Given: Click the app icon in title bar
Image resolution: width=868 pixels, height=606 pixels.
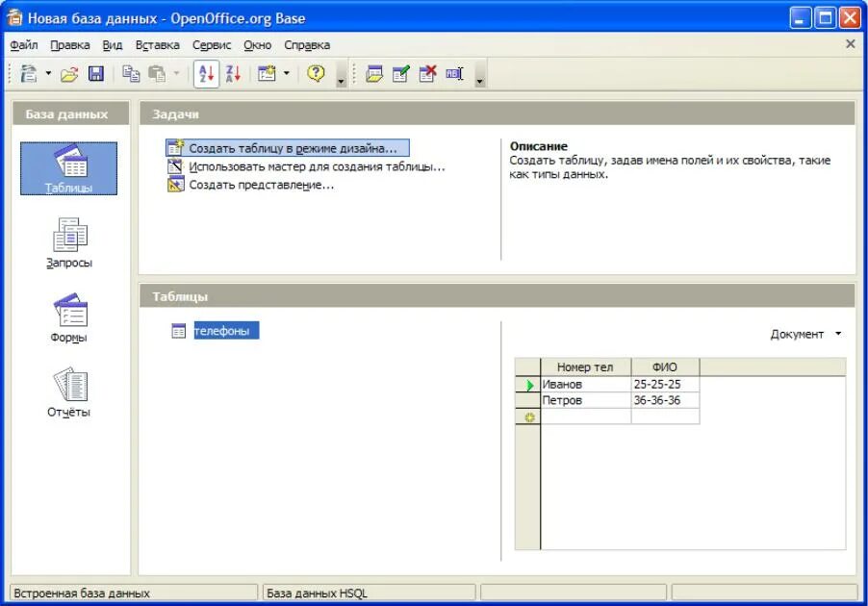Looking at the screenshot, I should click(x=14, y=17).
